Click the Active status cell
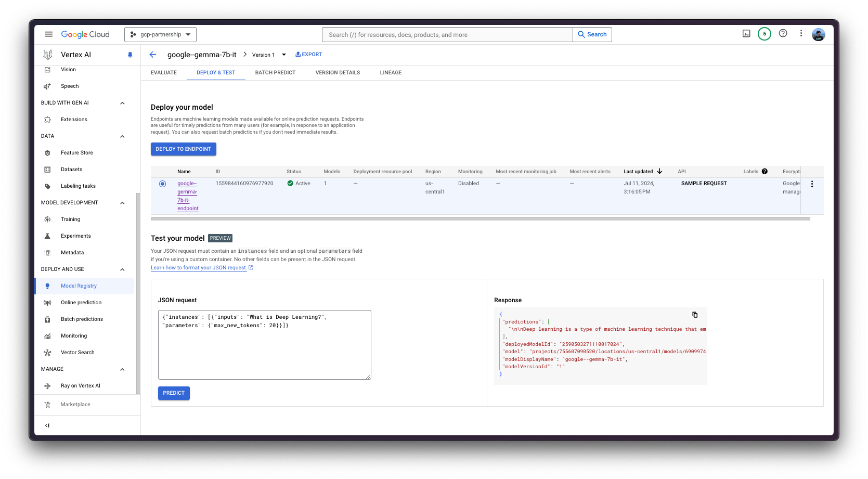This screenshot has width=868, height=479. pos(299,184)
